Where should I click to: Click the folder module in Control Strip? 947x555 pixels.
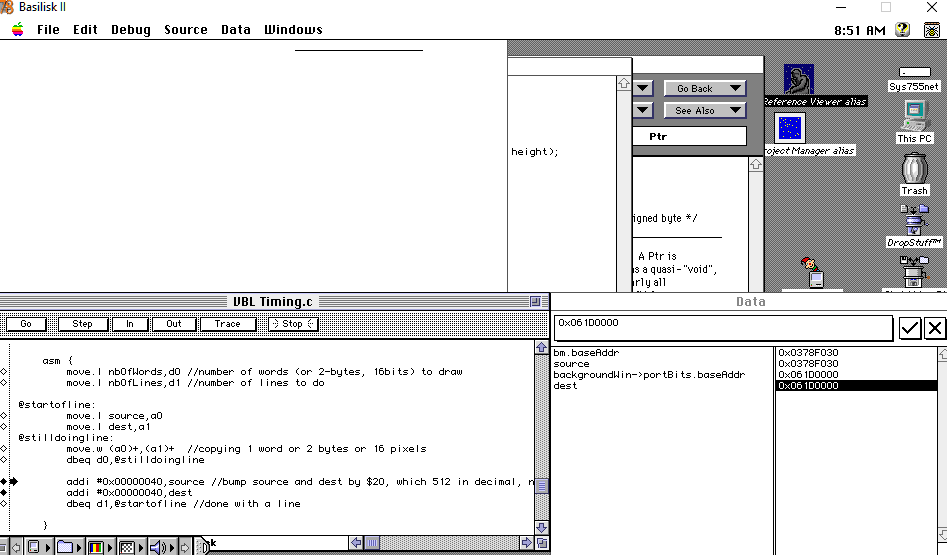65,547
